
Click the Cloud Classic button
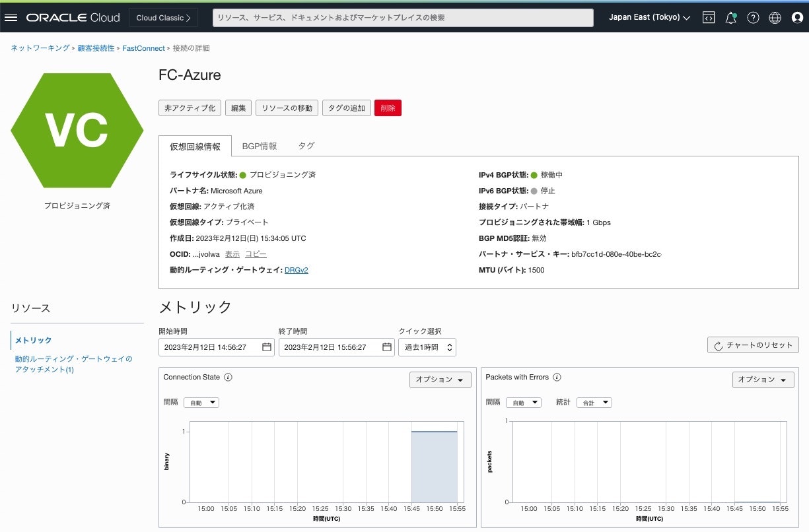[x=163, y=18]
